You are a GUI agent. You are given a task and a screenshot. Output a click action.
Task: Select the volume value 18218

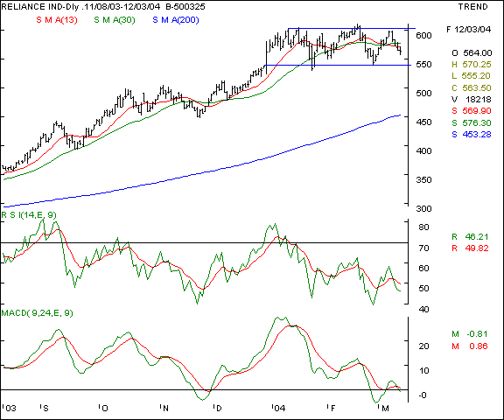[479, 99]
